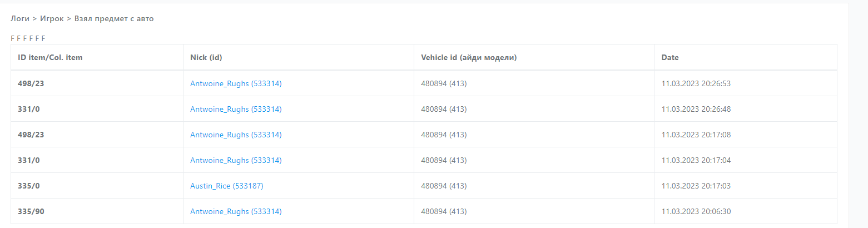Click the "Логи" breadcrumb

(20, 19)
